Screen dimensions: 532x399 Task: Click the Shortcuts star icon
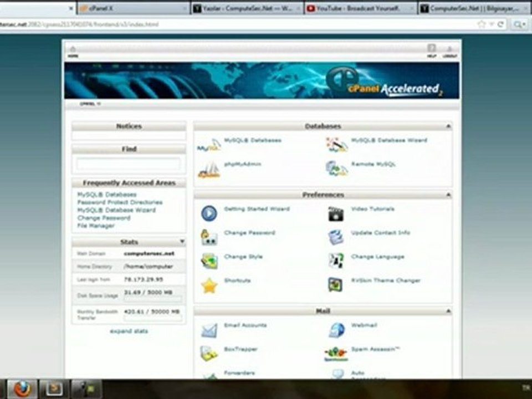(209, 285)
